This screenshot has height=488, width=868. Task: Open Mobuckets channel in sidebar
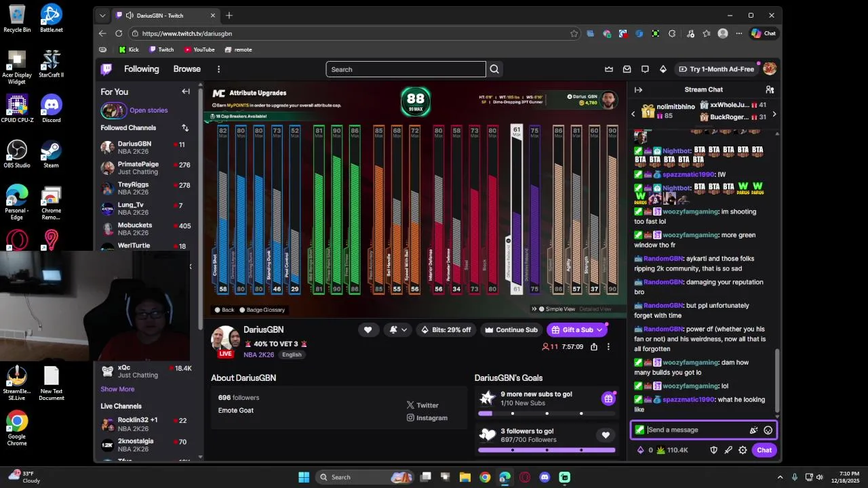146,229
